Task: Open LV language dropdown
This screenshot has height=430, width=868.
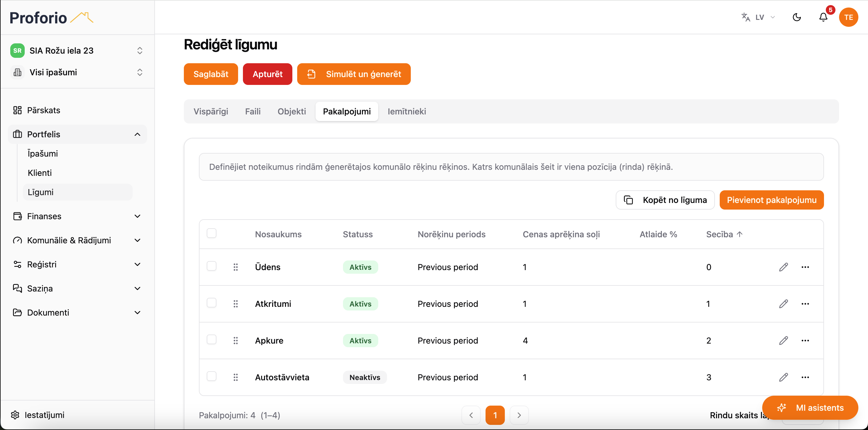Action: coord(759,17)
